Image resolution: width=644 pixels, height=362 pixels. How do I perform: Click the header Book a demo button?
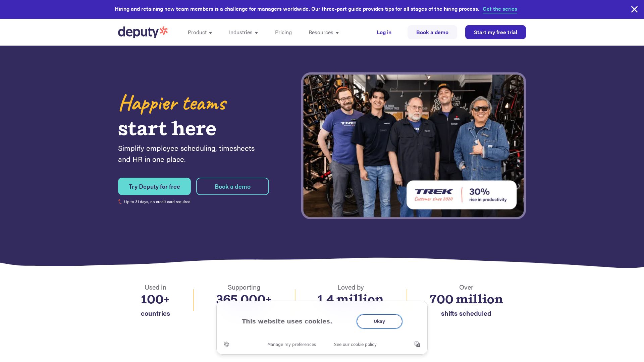tap(432, 32)
